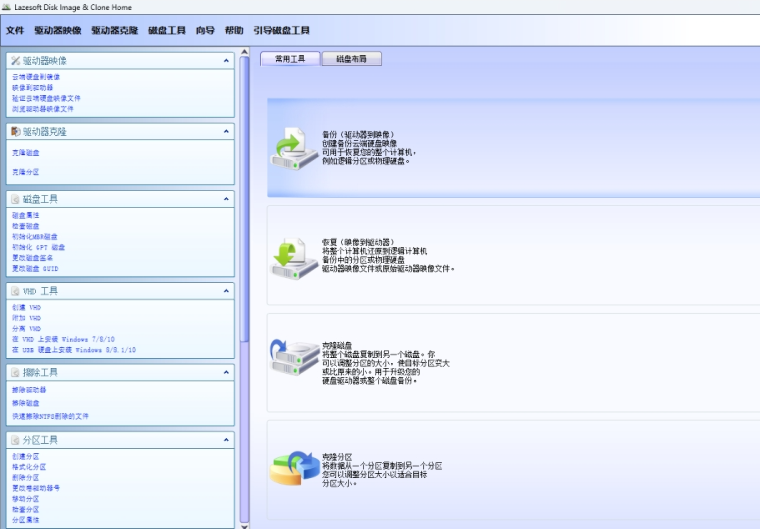Open the 文件 menu
The image size is (760, 529).
coord(15,30)
